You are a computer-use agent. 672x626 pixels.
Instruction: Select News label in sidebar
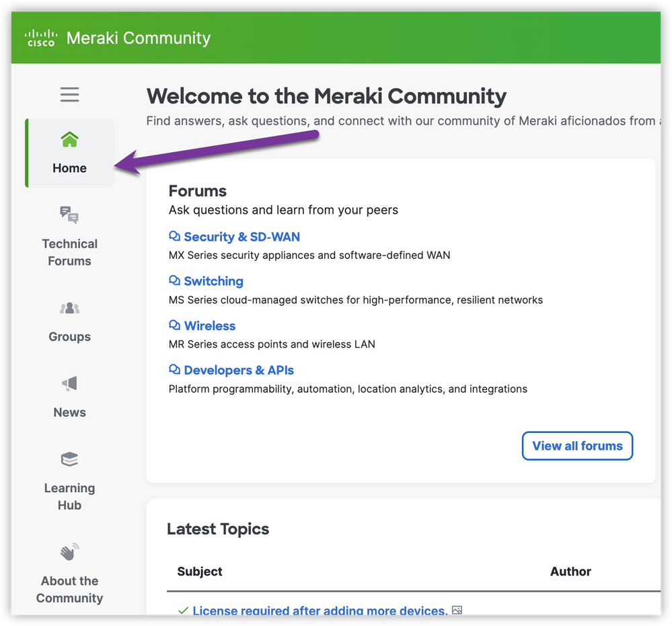coord(69,412)
